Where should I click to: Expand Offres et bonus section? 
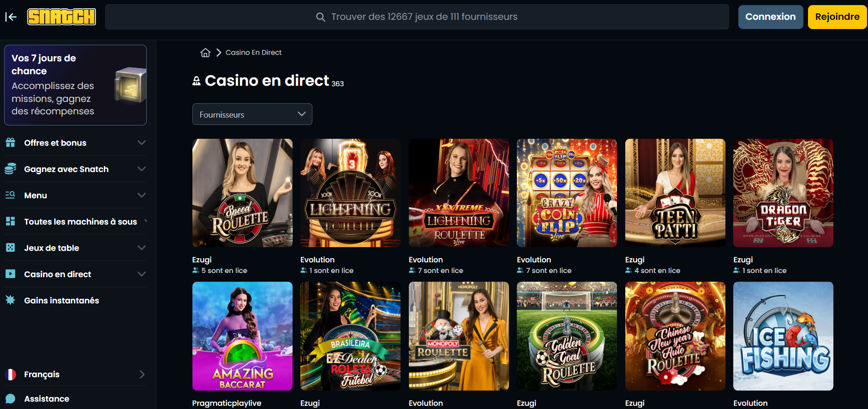tap(142, 142)
